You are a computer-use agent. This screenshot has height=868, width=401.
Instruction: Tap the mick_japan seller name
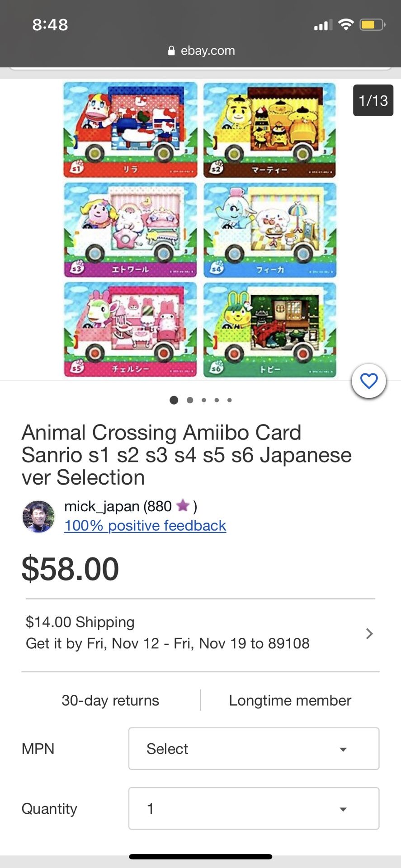pos(104,506)
